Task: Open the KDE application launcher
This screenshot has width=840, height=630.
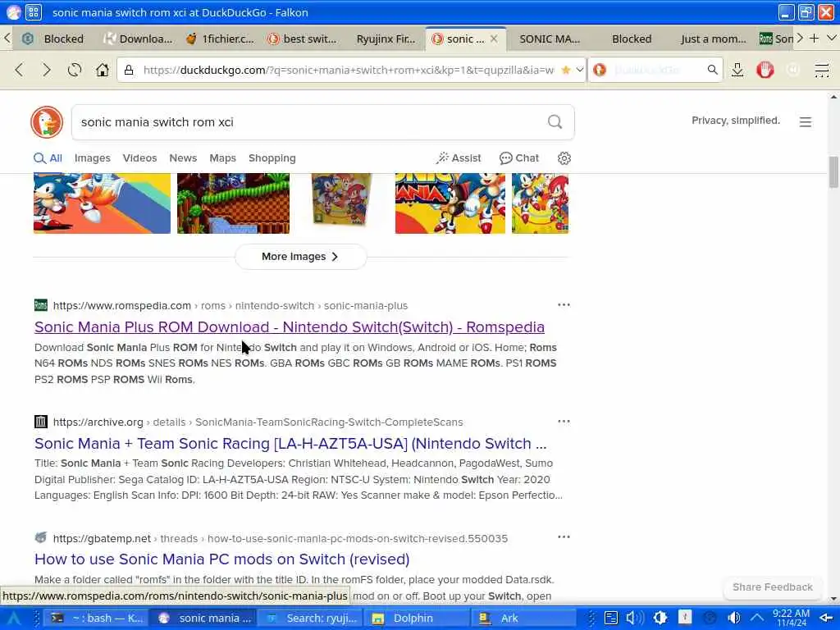Action: point(14,619)
